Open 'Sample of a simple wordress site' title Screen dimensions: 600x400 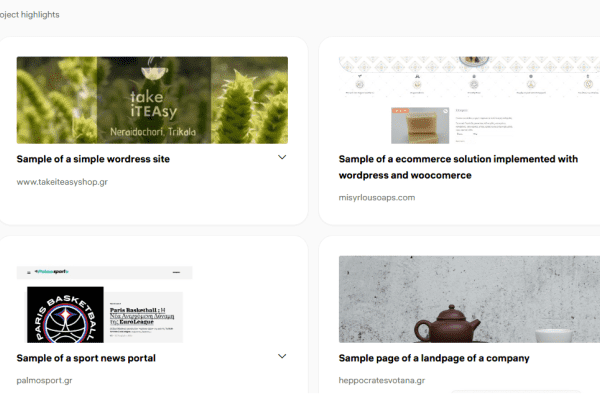click(93, 159)
